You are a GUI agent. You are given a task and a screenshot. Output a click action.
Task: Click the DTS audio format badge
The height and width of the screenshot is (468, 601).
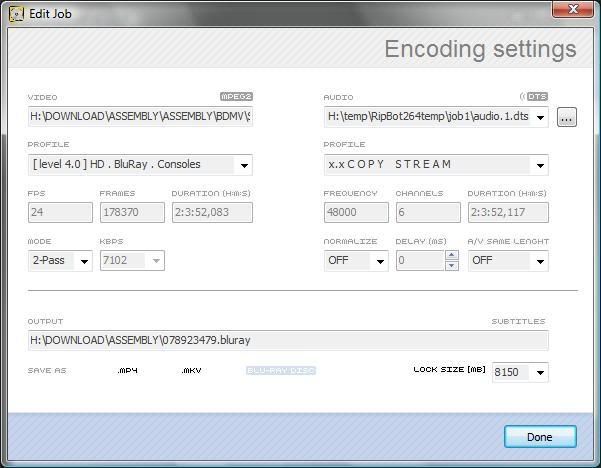(x=537, y=97)
